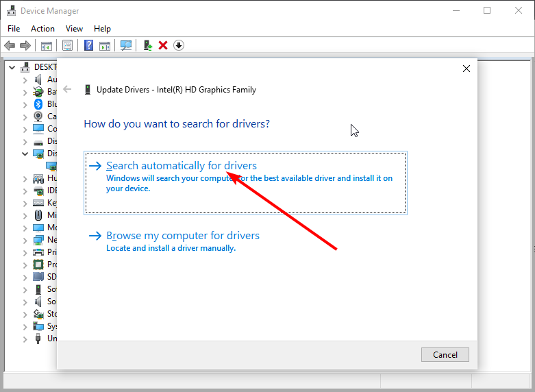Select the Human Interface Devices icon

coord(38,178)
